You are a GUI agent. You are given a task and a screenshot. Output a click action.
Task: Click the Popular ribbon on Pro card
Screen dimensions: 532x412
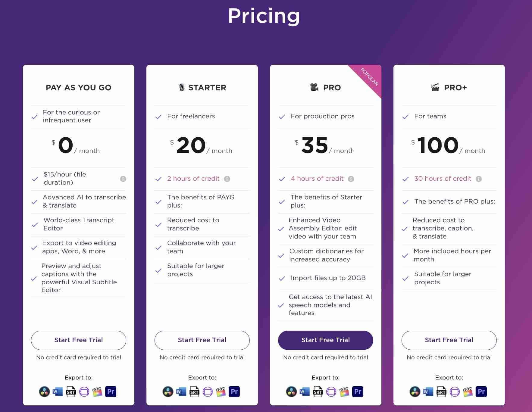(x=369, y=77)
